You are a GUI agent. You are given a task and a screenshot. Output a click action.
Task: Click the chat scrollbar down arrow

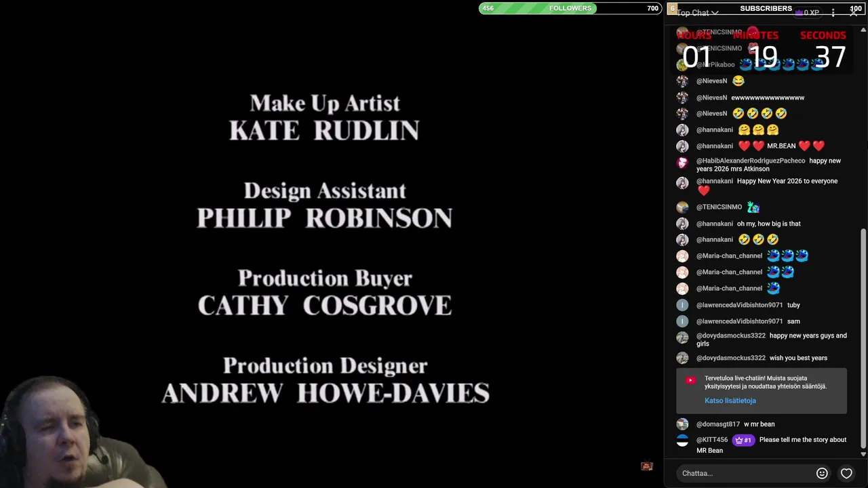tap(863, 454)
